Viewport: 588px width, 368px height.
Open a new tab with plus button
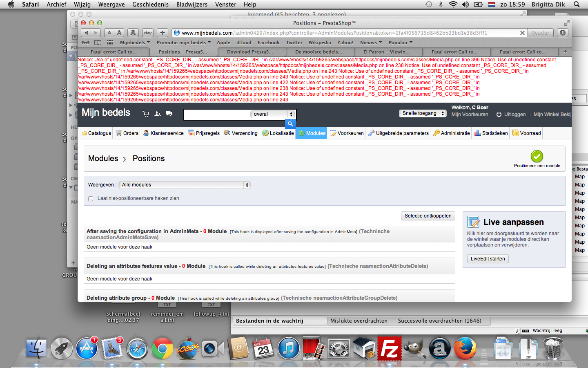coord(565,52)
